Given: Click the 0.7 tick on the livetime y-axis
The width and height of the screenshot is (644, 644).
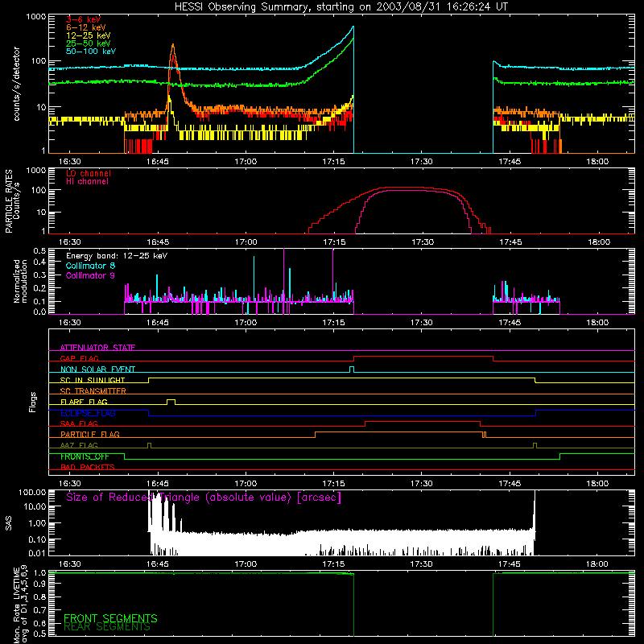Looking at the screenshot, I should [x=39, y=609].
